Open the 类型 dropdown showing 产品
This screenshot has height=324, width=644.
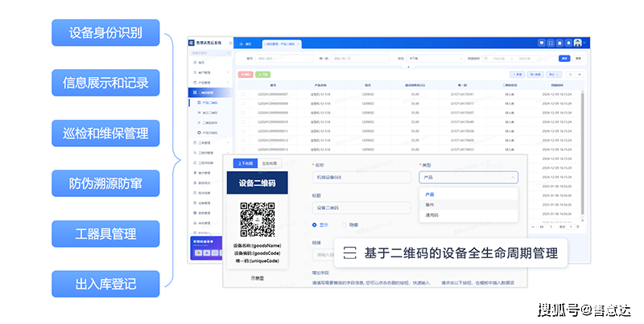[468, 178]
